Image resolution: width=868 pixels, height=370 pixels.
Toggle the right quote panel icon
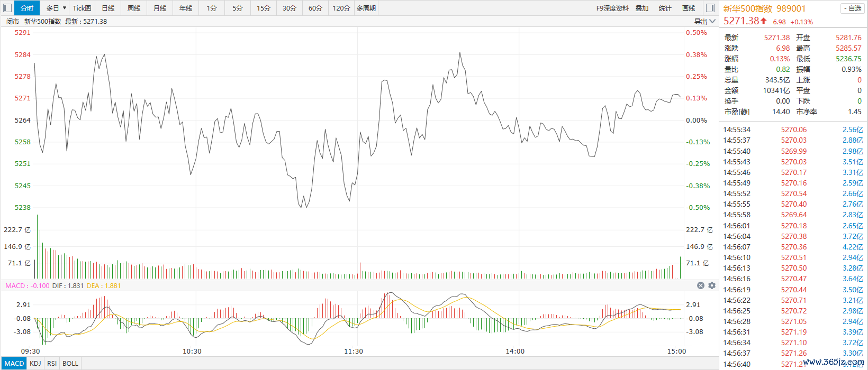[710, 8]
